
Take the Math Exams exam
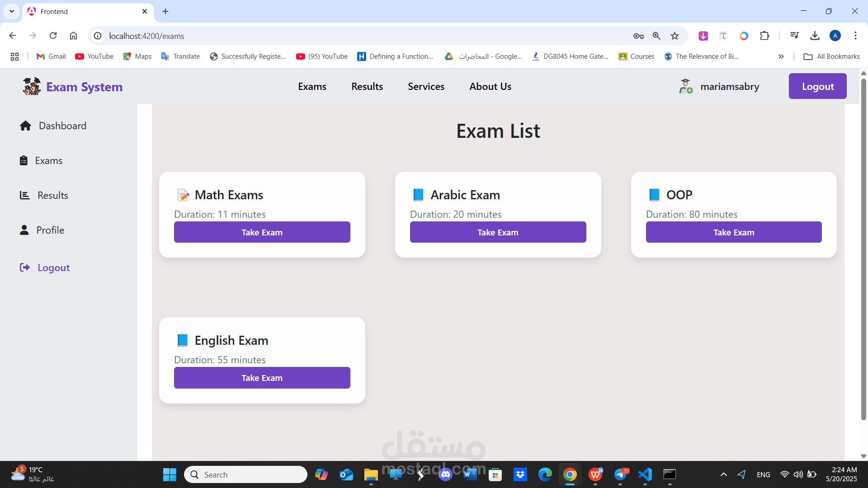tap(262, 232)
